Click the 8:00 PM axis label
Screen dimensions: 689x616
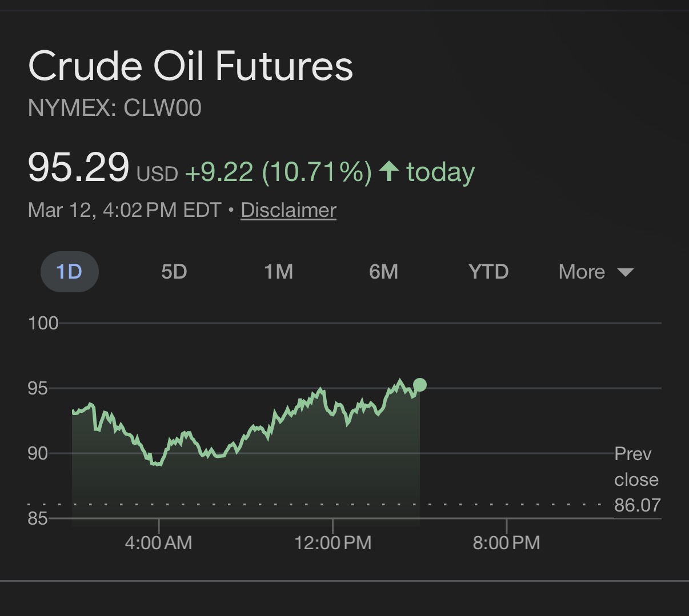coord(506,542)
